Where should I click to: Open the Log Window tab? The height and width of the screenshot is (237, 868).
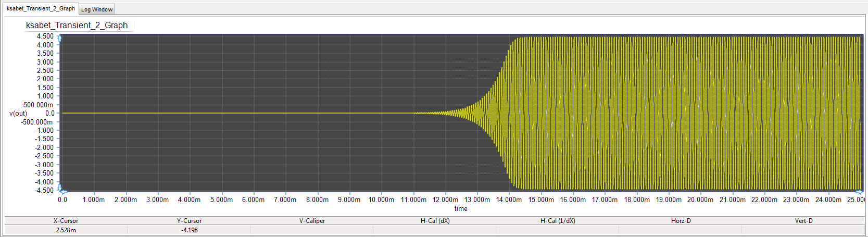point(97,9)
